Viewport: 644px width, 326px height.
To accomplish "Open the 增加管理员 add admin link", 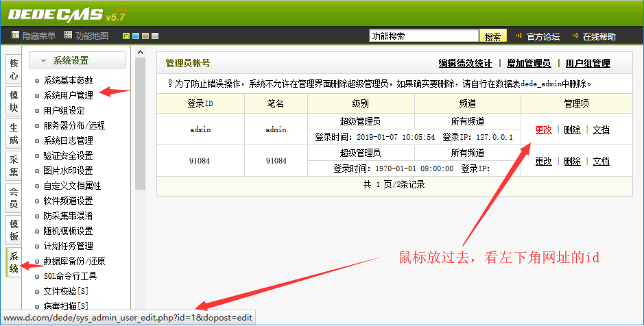I will click(528, 63).
